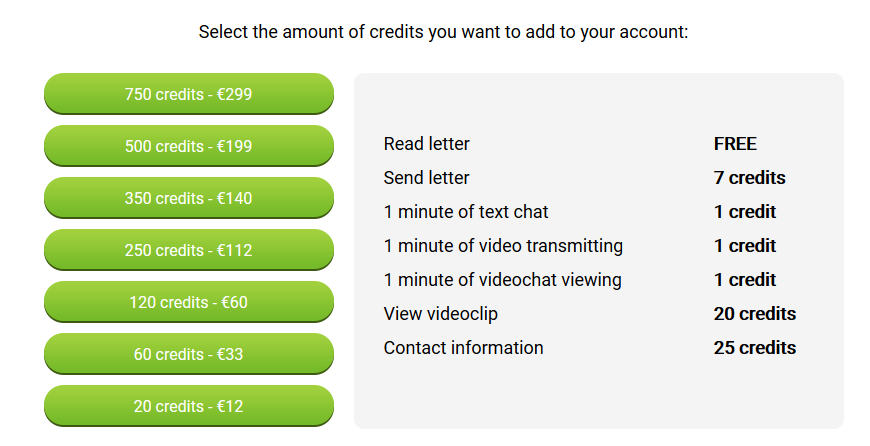Click the 1 credit price for text chat
This screenshot has width=870, height=446.
tap(745, 212)
